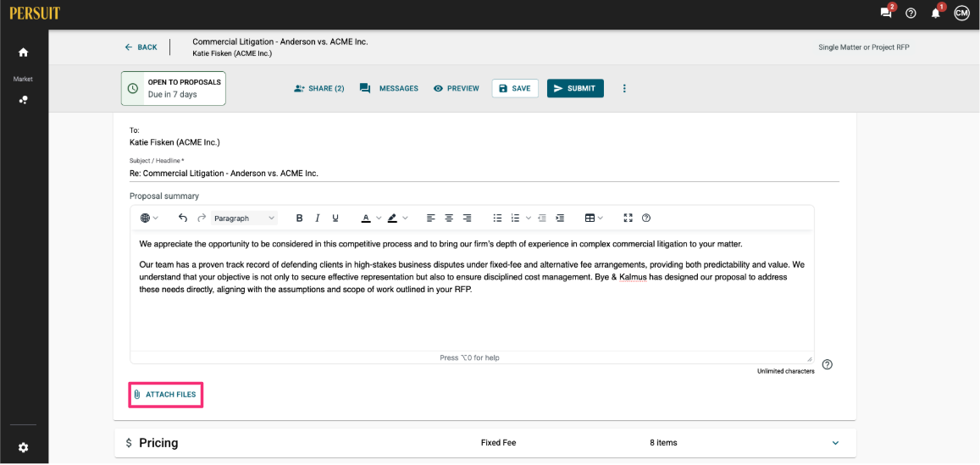The height and width of the screenshot is (465, 980).
Task: Decrease the indent
Action: coord(542,219)
